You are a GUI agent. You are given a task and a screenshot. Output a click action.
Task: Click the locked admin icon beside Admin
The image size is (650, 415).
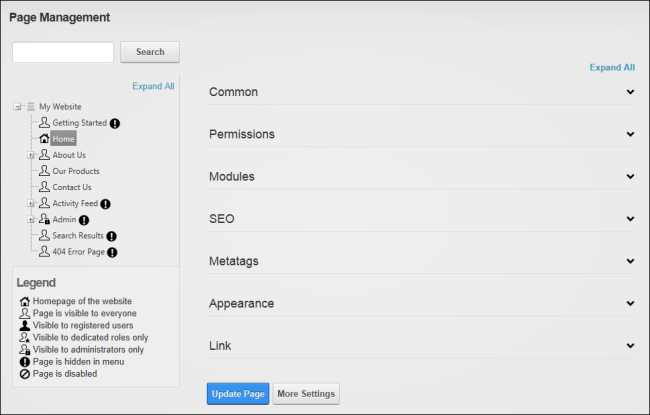pos(44,219)
